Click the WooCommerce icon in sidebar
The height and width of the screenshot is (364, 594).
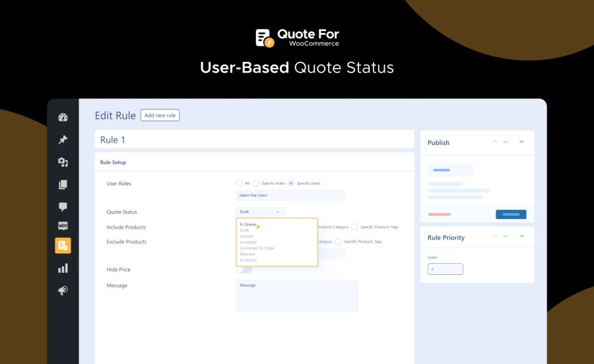(63, 226)
